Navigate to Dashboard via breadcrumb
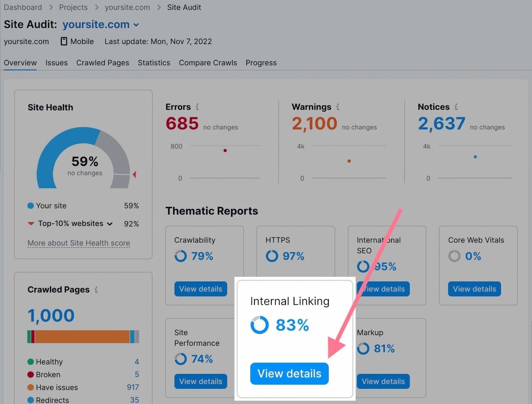This screenshot has width=532, height=404. tap(23, 7)
